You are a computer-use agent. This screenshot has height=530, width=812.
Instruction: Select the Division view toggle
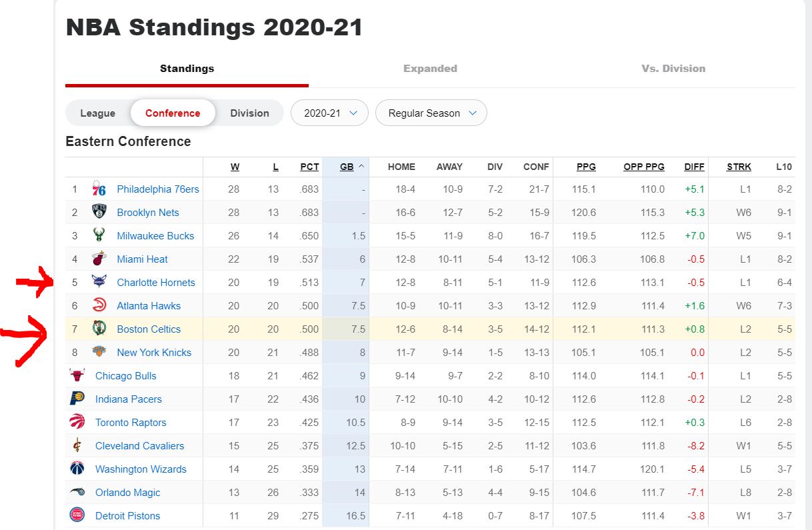coord(250,113)
